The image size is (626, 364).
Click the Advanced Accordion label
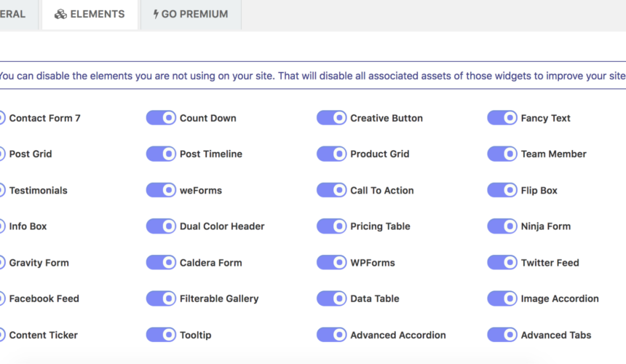tap(398, 335)
